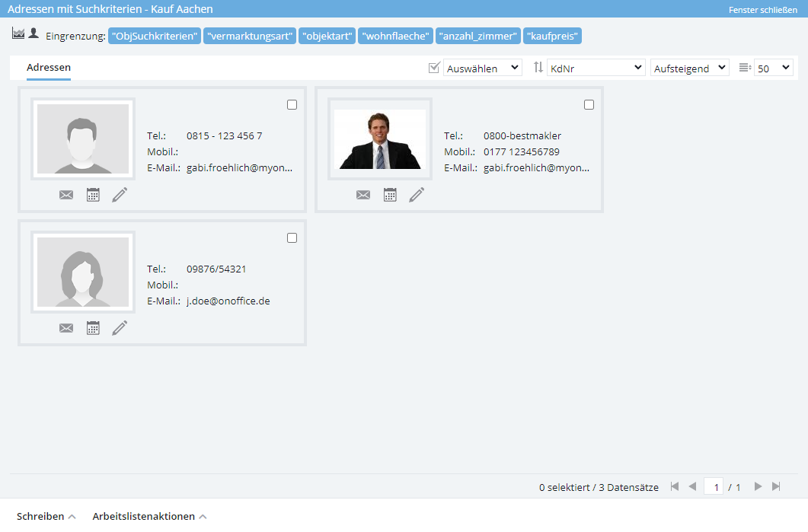Click the page number input field
Screen dimensions: 808x532
[714, 486]
